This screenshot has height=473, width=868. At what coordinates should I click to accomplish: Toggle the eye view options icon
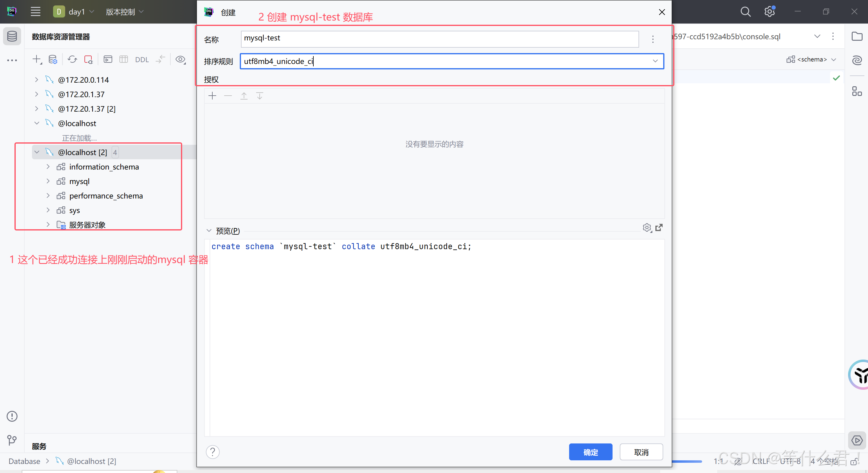[181, 60]
